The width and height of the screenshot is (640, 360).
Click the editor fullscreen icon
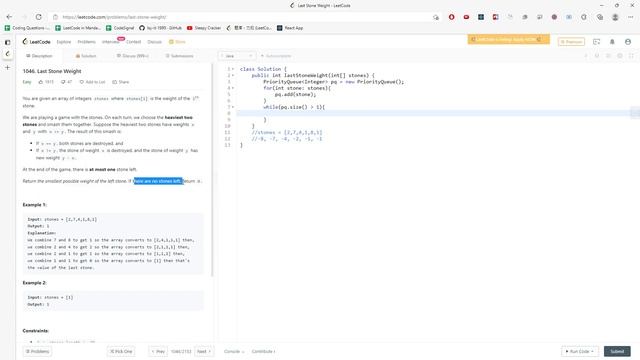tap(631, 56)
